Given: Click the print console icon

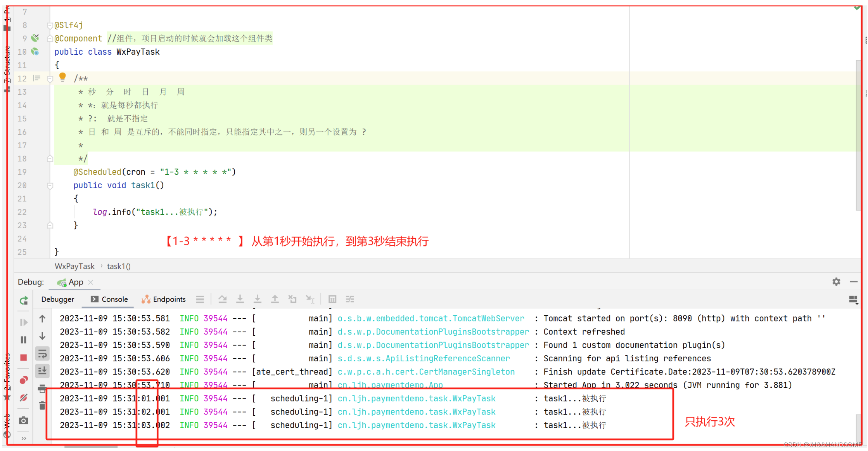Looking at the screenshot, I should [x=42, y=389].
